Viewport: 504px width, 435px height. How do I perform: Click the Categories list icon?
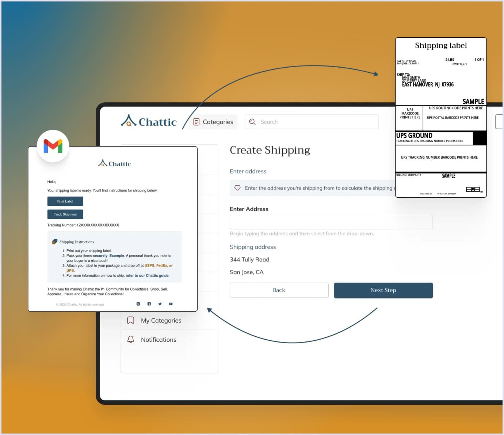click(x=196, y=122)
